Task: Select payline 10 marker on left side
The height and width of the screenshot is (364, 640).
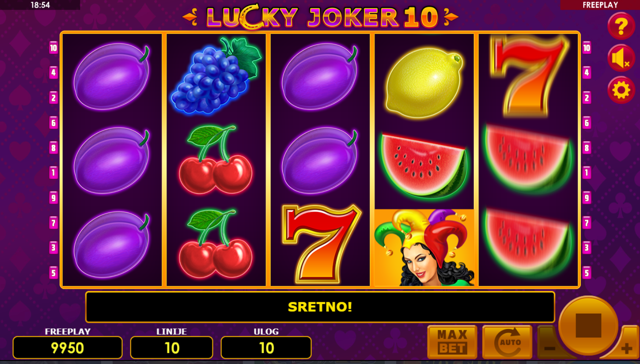Action: [x=53, y=48]
